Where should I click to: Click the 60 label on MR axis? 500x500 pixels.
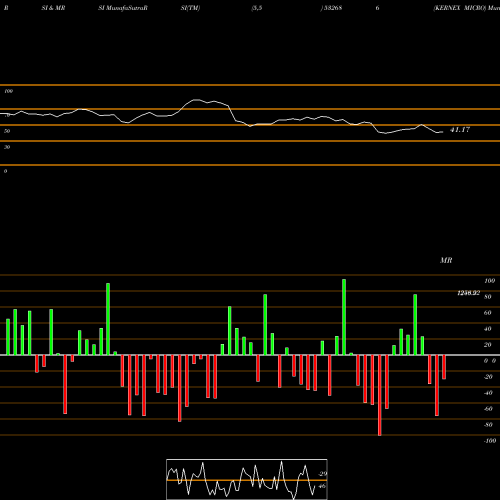488,313
